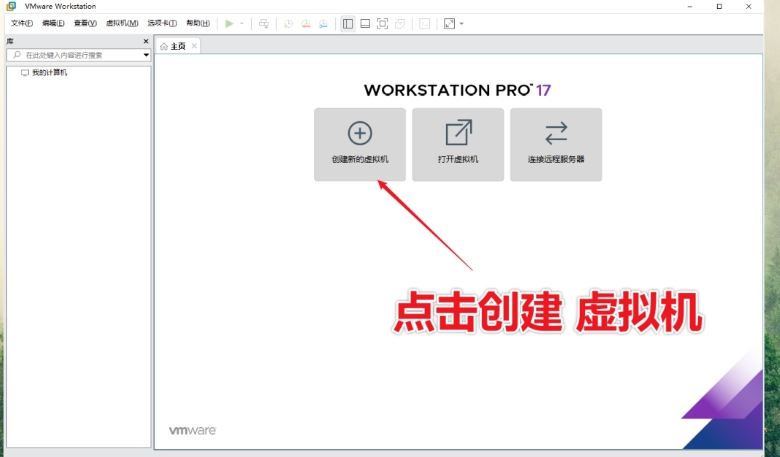The width and height of the screenshot is (780, 457).
Task: Click 连接远程服务器 tile
Action: point(556,144)
